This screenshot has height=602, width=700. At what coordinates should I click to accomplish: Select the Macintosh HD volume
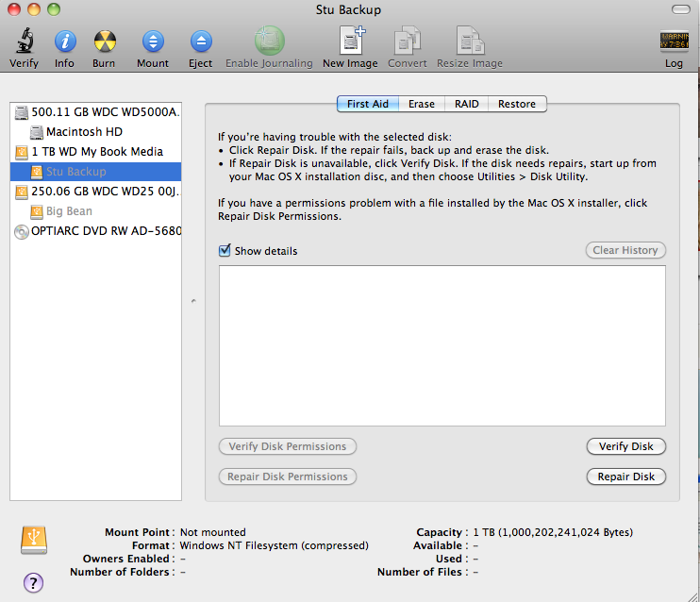point(95,132)
